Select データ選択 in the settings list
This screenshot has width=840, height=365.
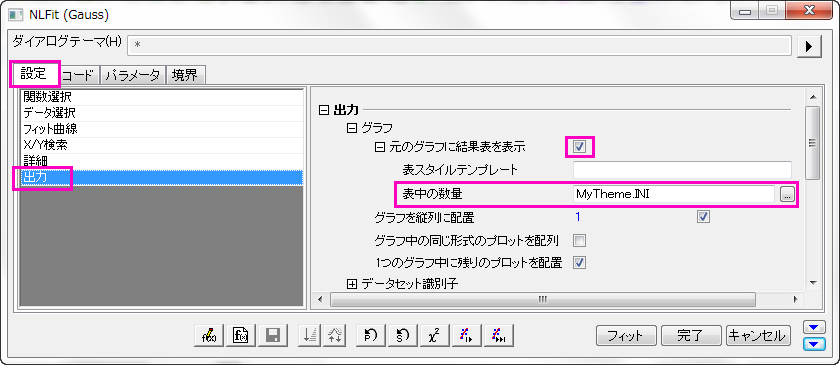point(161,113)
